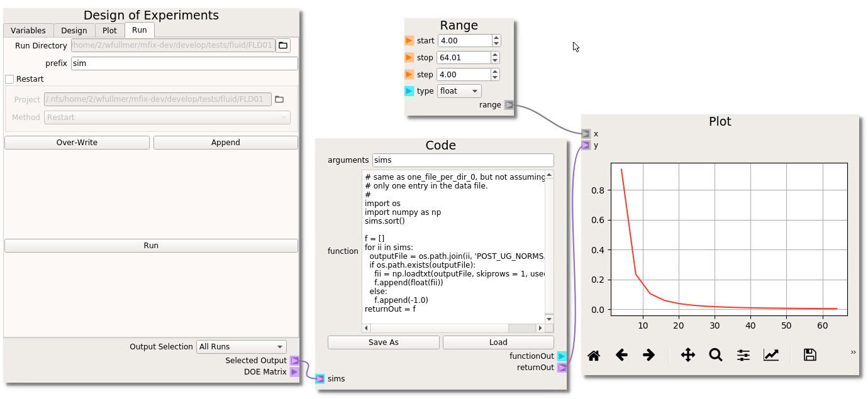Toggle the type input terminal

pos(409,91)
